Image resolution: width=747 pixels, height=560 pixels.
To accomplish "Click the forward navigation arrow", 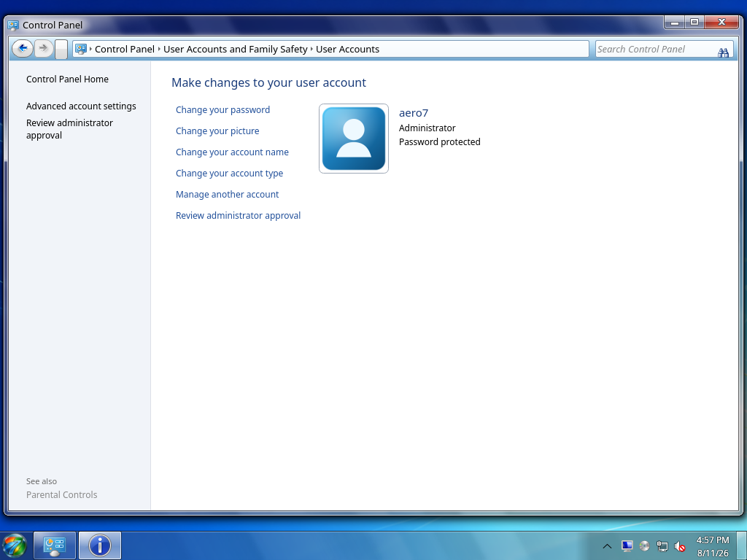I will [43, 49].
